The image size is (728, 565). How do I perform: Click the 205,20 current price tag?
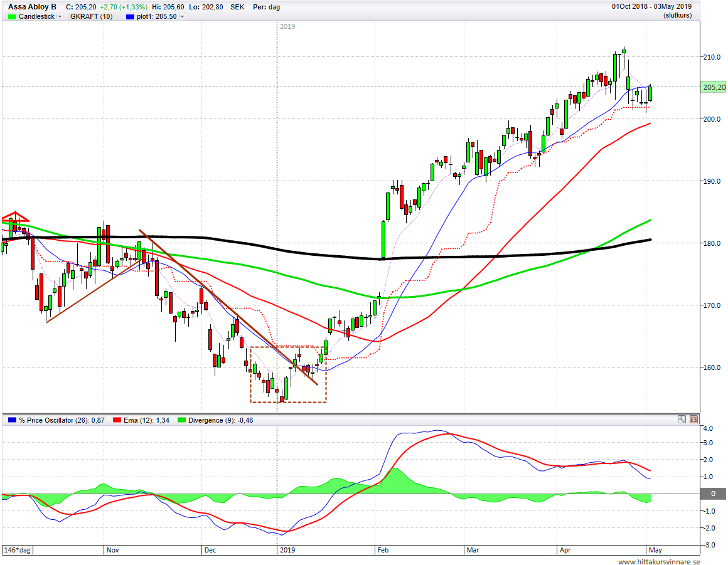pos(714,87)
